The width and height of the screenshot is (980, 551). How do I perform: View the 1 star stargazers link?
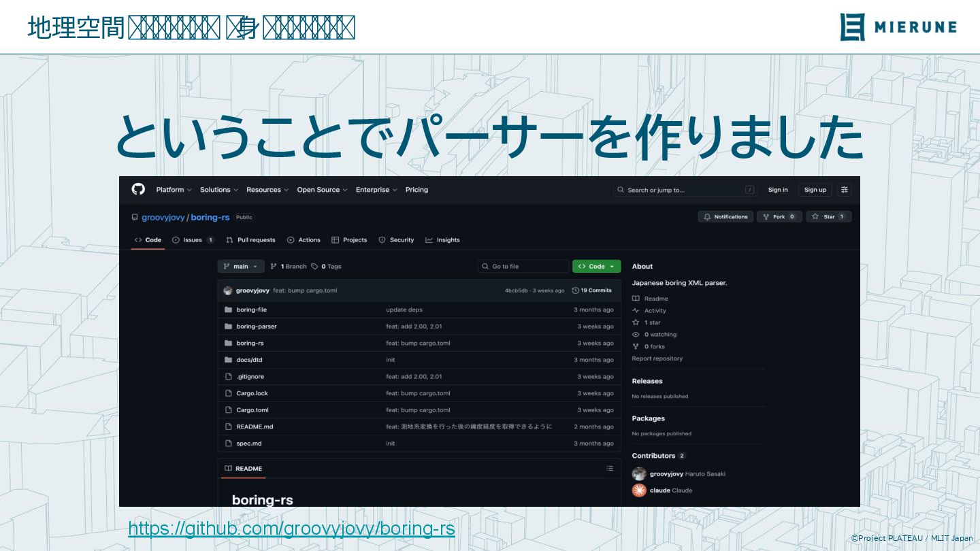(x=647, y=322)
